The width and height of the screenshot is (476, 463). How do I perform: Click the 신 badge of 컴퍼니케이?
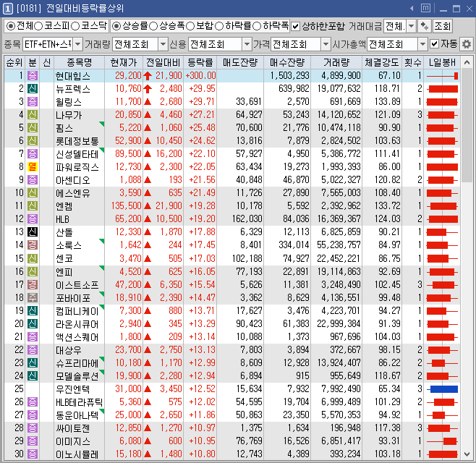click(x=33, y=310)
